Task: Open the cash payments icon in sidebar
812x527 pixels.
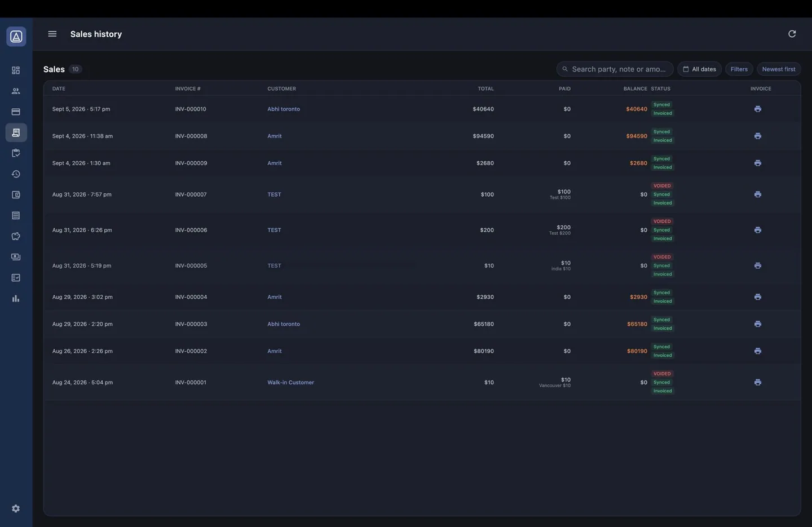Action: [x=16, y=257]
